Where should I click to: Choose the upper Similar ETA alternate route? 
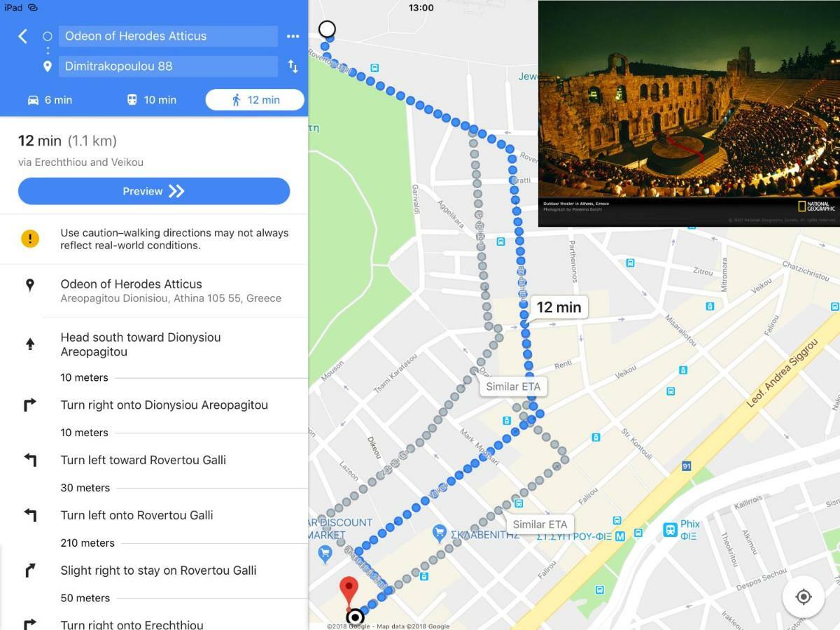513,386
